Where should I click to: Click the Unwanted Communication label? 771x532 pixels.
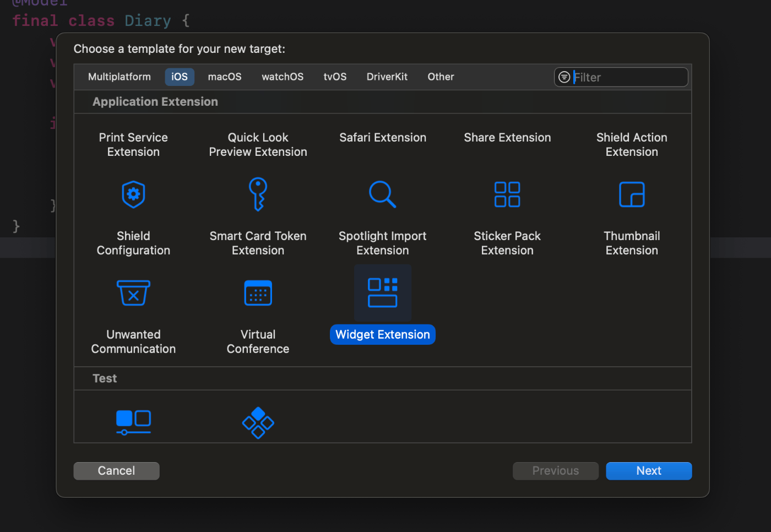point(133,342)
